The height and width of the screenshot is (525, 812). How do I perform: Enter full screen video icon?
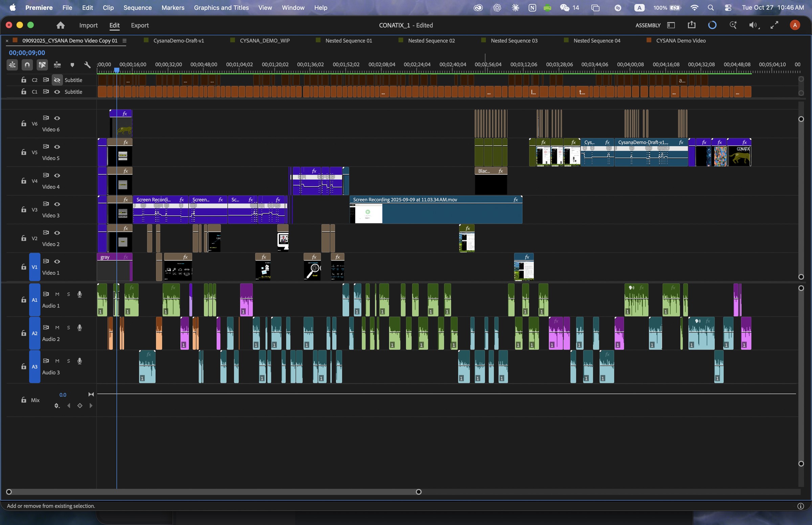click(774, 25)
